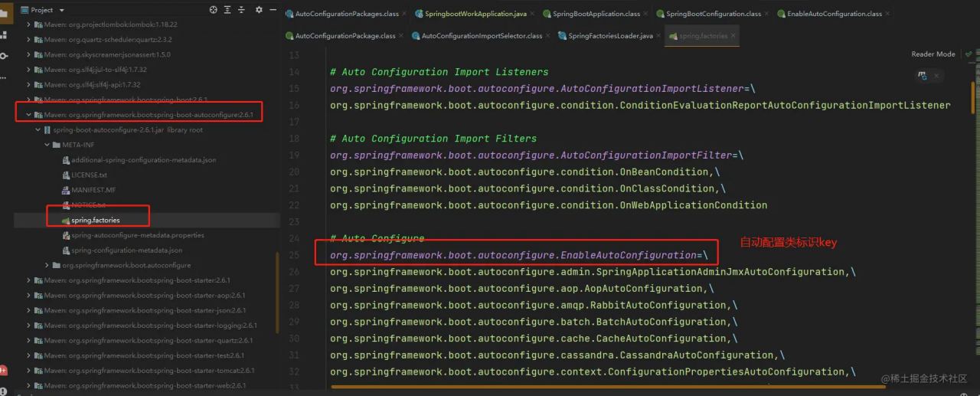
Task: Switch to SpringBootApplication.class tab
Action: [x=596, y=14]
